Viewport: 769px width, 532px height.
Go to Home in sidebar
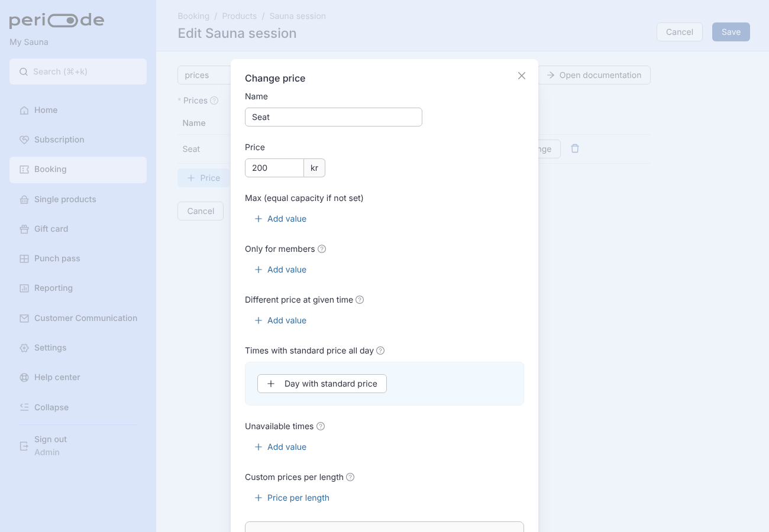(x=78, y=110)
